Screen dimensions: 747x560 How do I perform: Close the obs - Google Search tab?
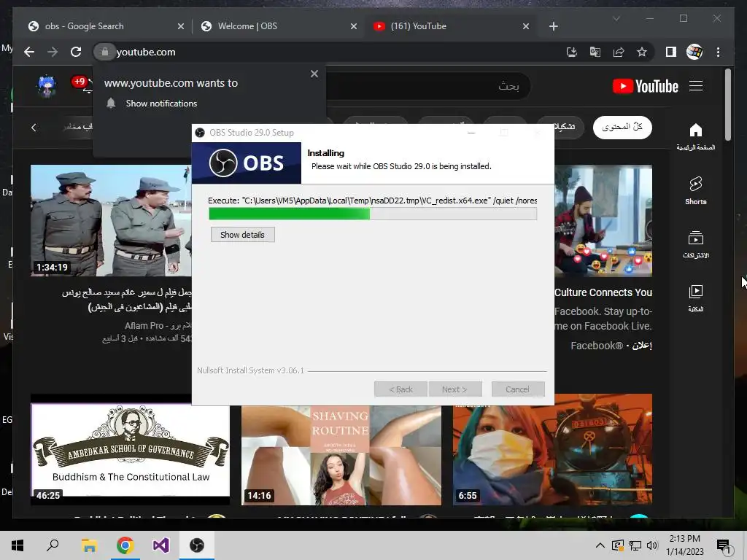coord(181,27)
